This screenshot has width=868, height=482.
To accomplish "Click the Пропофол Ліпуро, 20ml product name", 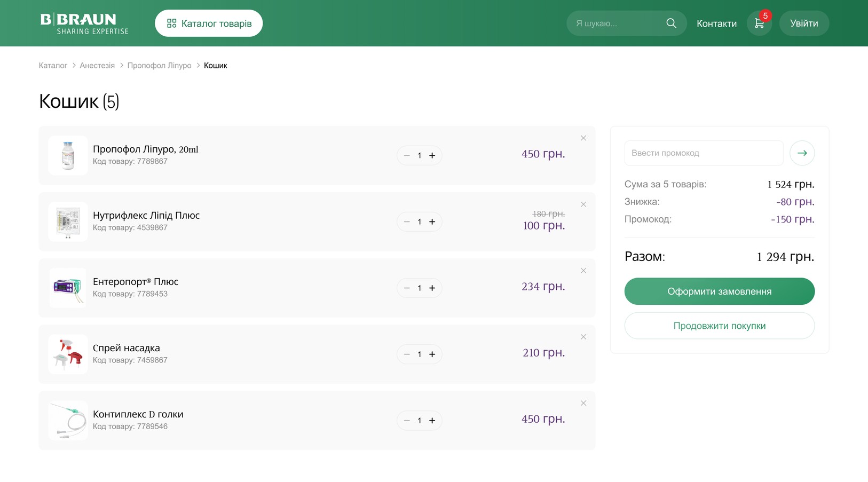I will click(145, 149).
